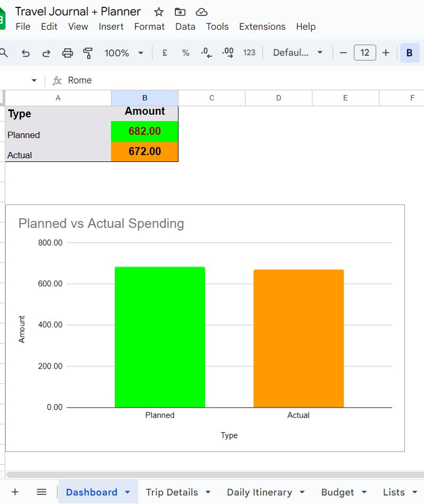This screenshot has width=424, height=504.
Task: Open the Format menu
Action: 149,27
